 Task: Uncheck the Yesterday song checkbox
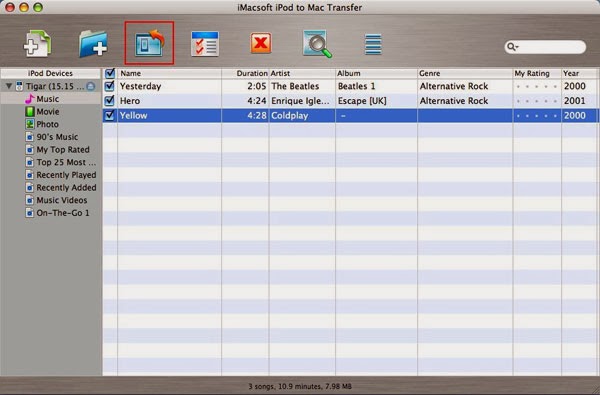click(109, 86)
